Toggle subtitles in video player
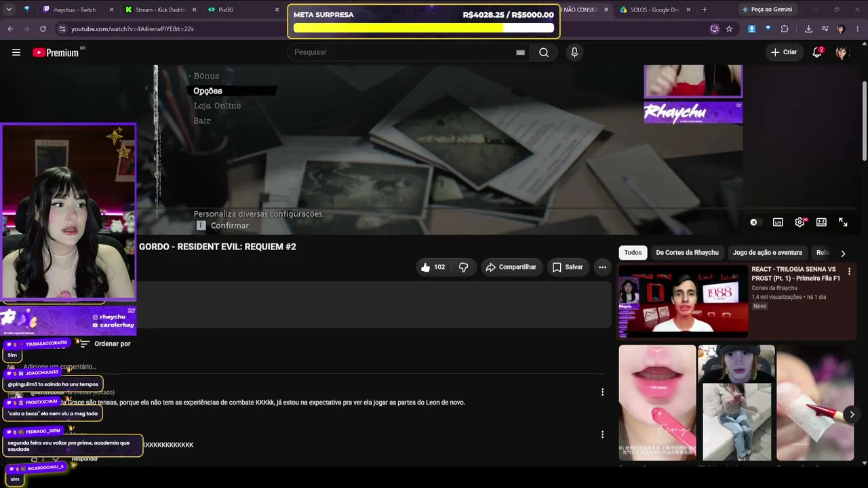Viewport: 868px width, 488px height. coord(778,222)
